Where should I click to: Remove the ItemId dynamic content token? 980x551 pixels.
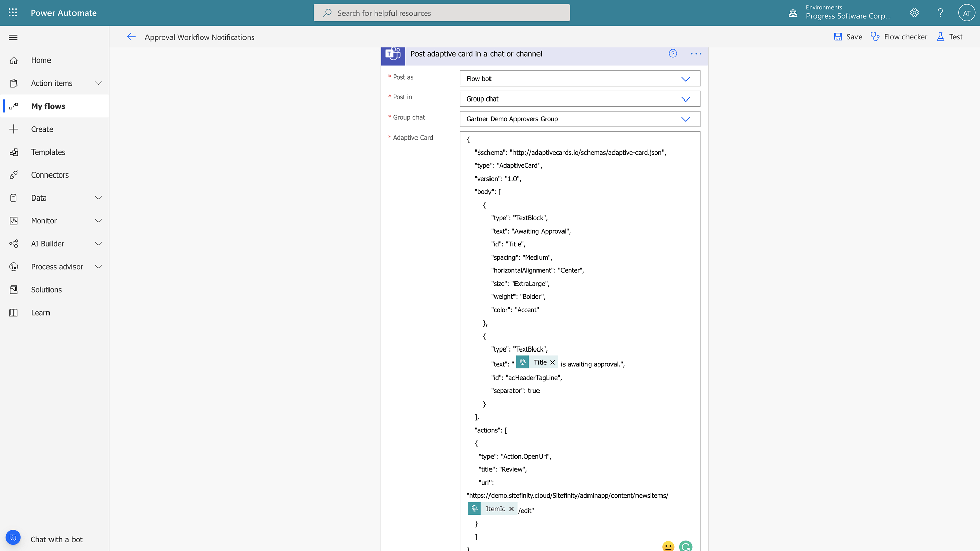coord(511,509)
